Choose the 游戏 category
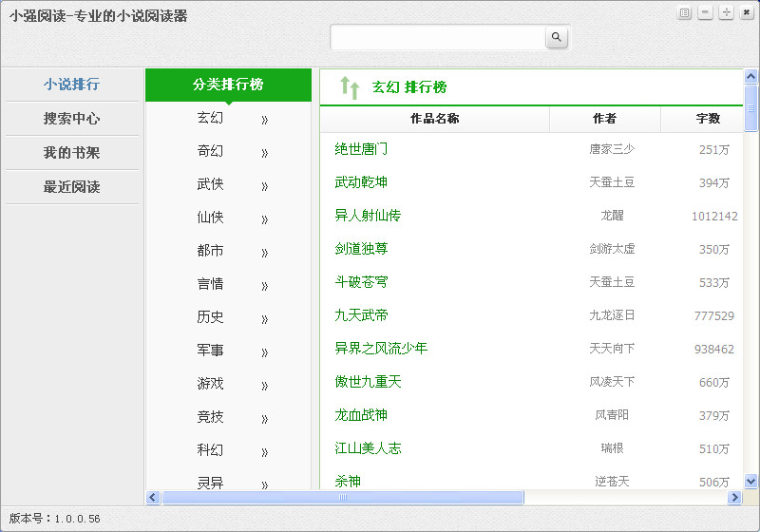 (x=210, y=384)
